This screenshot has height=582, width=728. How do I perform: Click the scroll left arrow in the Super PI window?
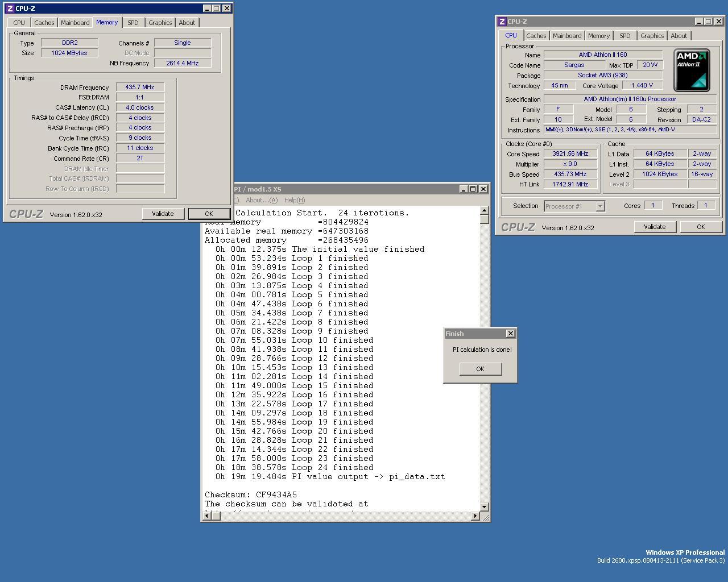[x=208, y=516]
